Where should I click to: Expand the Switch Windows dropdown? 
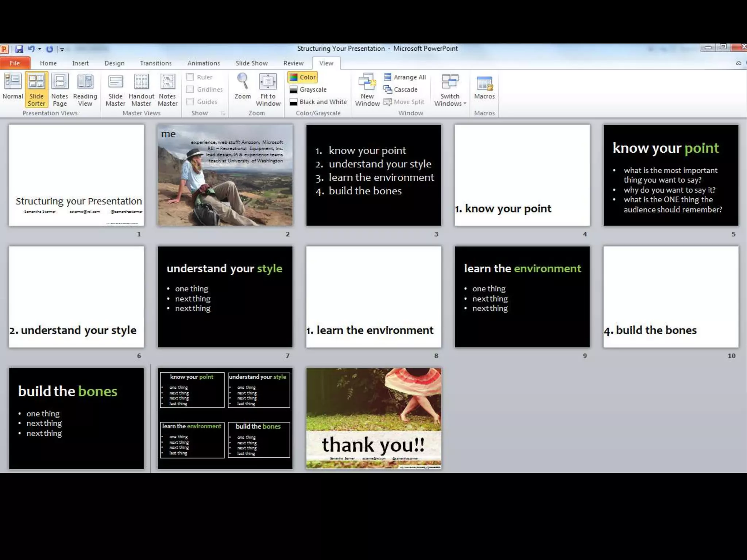tap(450, 90)
